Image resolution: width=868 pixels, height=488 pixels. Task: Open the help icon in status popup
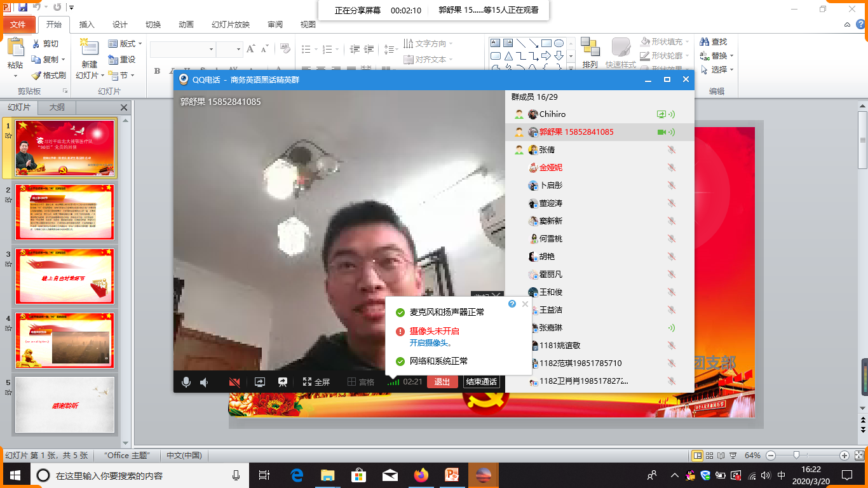(512, 304)
